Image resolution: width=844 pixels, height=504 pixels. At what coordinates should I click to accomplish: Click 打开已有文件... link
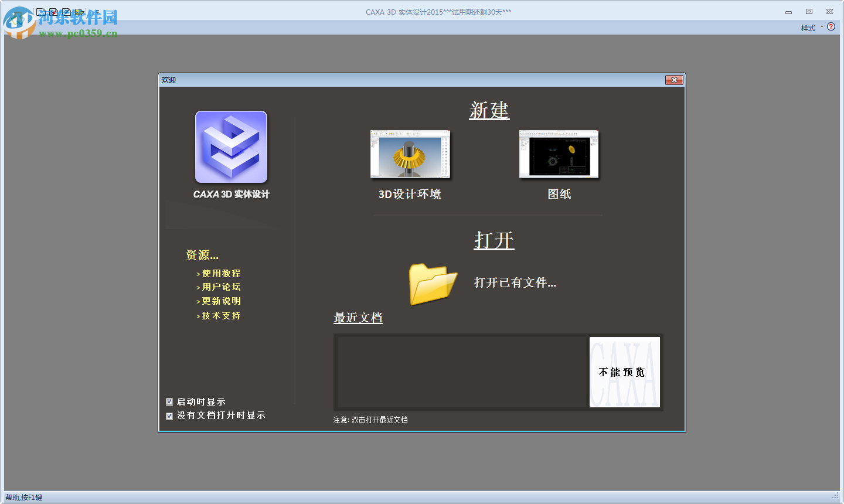point(515,282)
